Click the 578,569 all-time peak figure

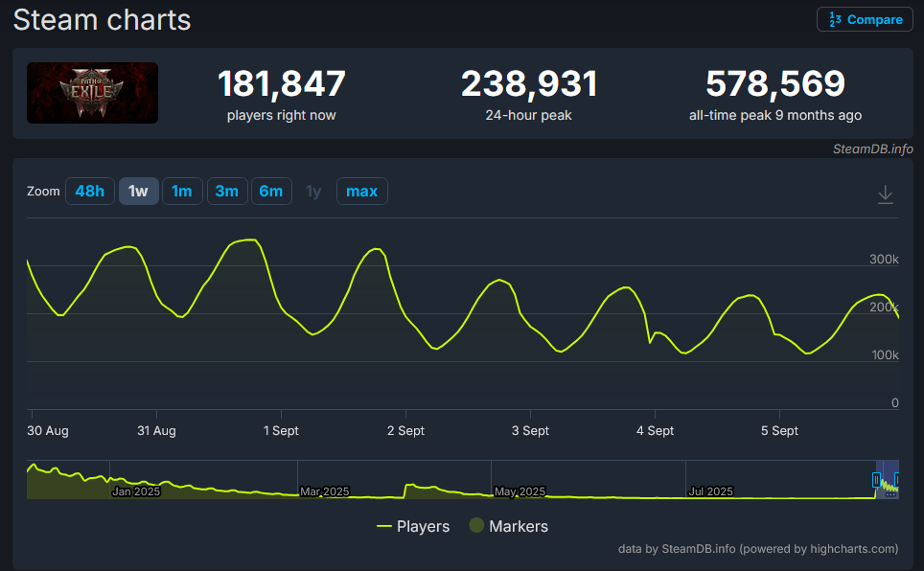point(774,83)
